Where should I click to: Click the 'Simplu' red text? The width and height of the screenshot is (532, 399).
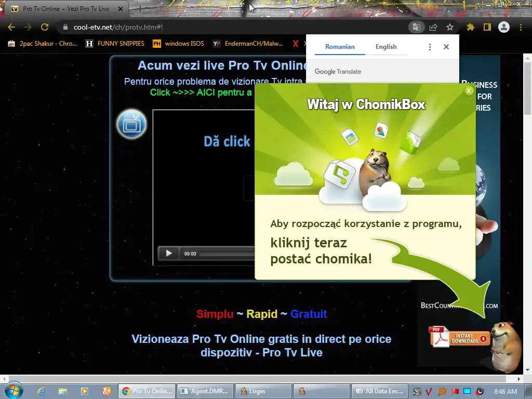[215, 314]
